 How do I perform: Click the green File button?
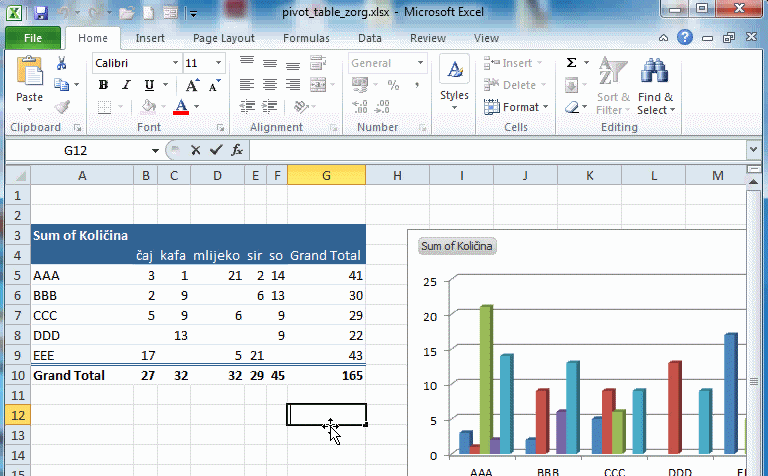[32, 38]
